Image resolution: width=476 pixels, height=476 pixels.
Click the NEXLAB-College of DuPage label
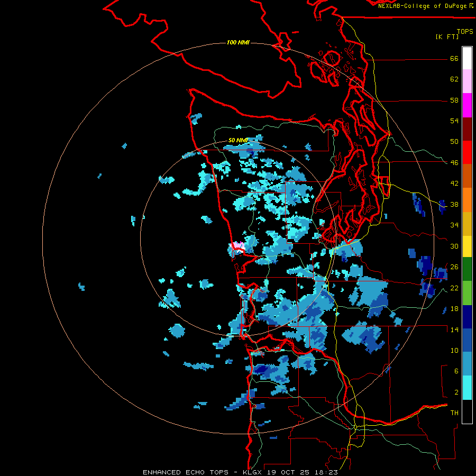click(422, 6)
